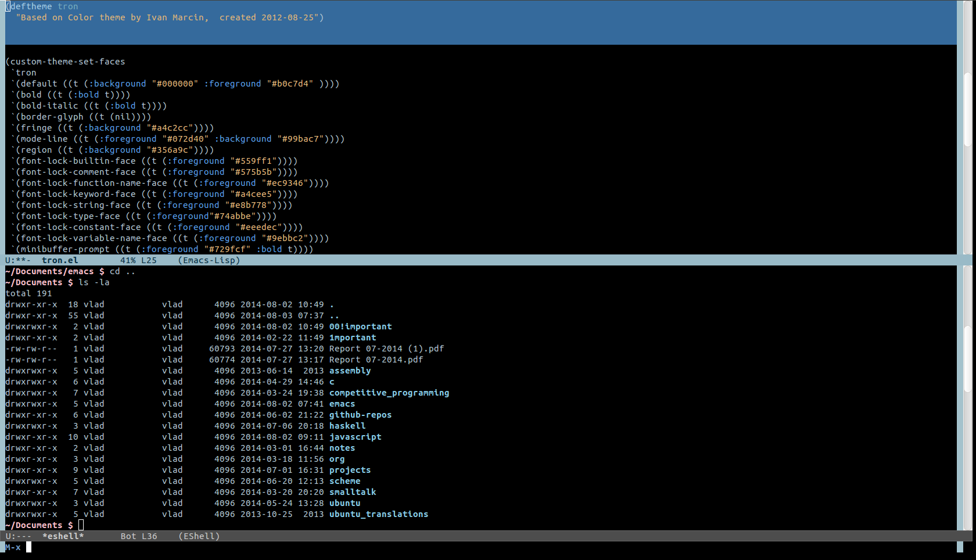Click the word deftheme in first line

tap(31, 6)
